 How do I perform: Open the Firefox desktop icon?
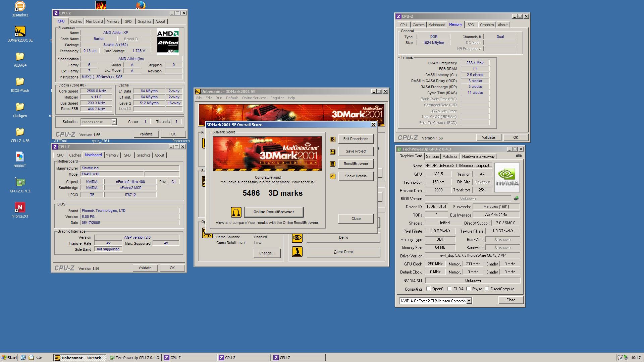click(141, 5)
